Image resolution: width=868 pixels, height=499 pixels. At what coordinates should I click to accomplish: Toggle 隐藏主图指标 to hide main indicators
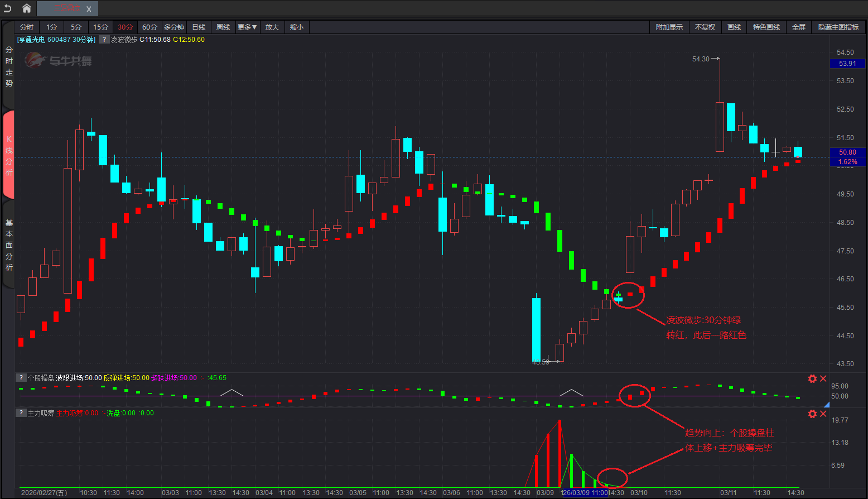point(838,27)
